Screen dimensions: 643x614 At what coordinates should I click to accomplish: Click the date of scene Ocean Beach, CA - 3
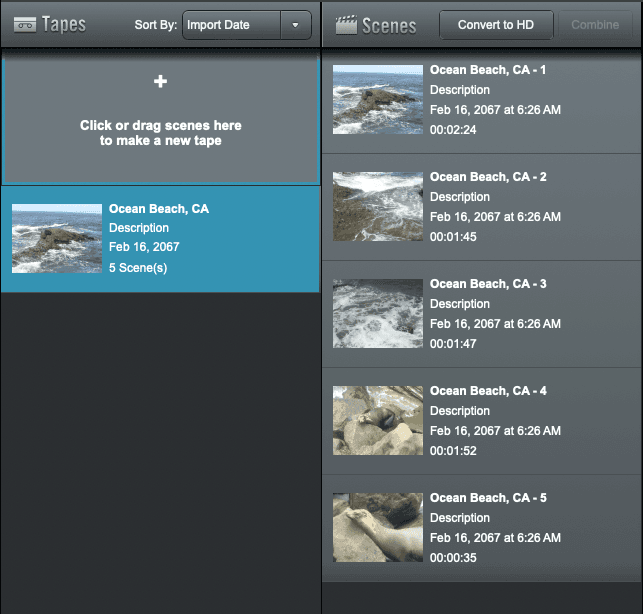495,324
